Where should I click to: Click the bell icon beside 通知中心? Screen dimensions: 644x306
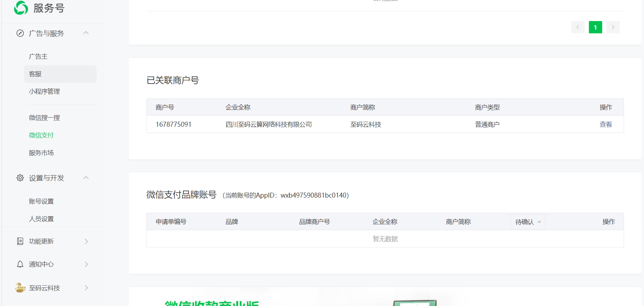point(20,264)
